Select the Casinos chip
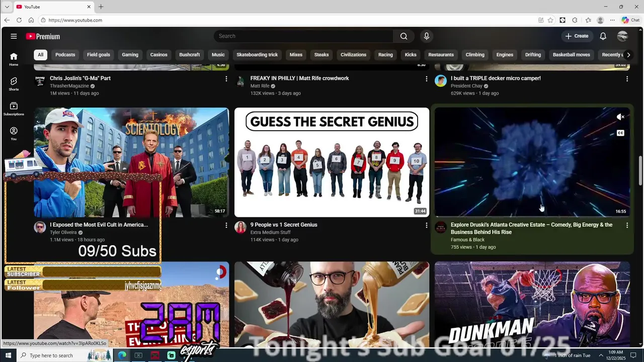Screen dimensions: 644x362 [158, 55]
